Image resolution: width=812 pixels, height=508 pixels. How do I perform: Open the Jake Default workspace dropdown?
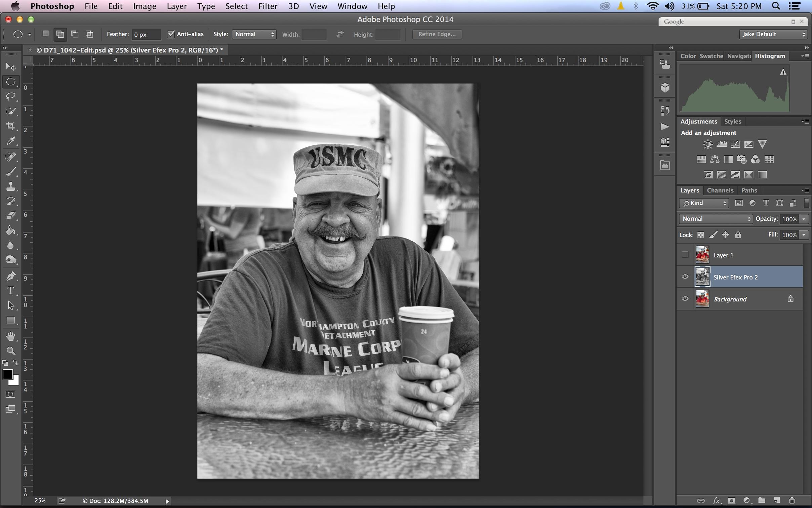pos(773,34)
